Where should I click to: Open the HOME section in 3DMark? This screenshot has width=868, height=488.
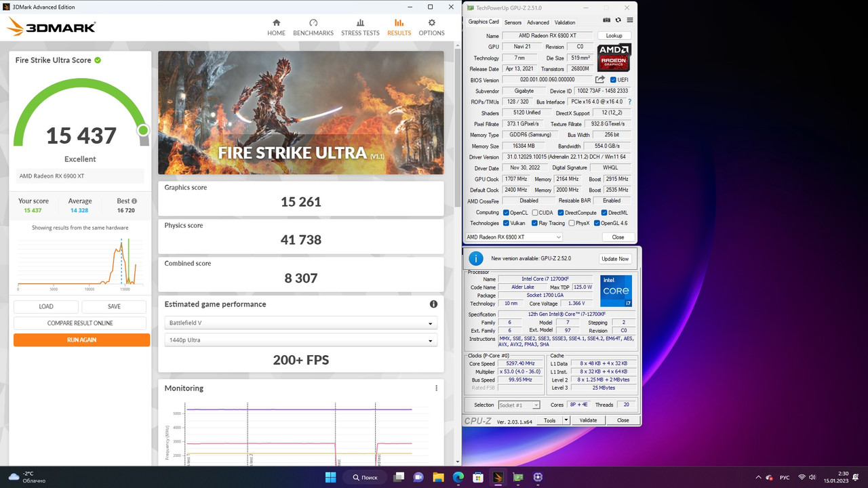tap(276, 27)
